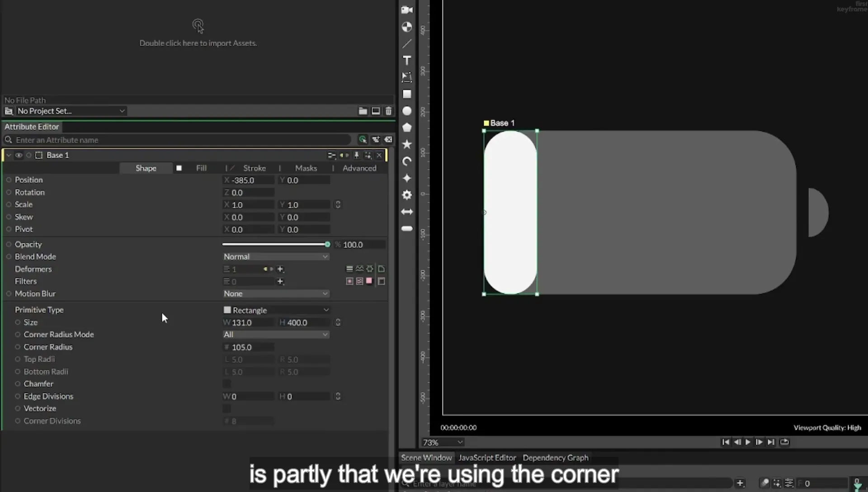
Task: Click the Corner Radius value field
Action: [249, 347]
